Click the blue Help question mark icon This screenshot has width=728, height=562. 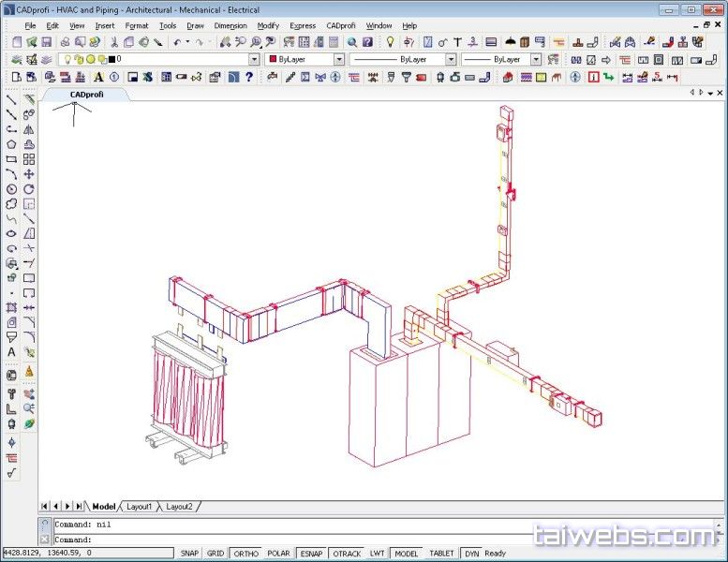coord(248,77)
